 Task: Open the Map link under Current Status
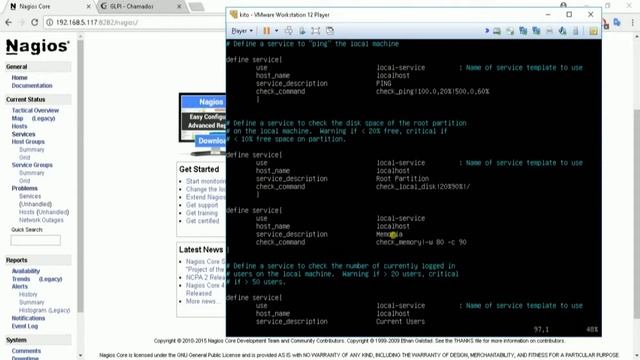click(x=17, y=118)
